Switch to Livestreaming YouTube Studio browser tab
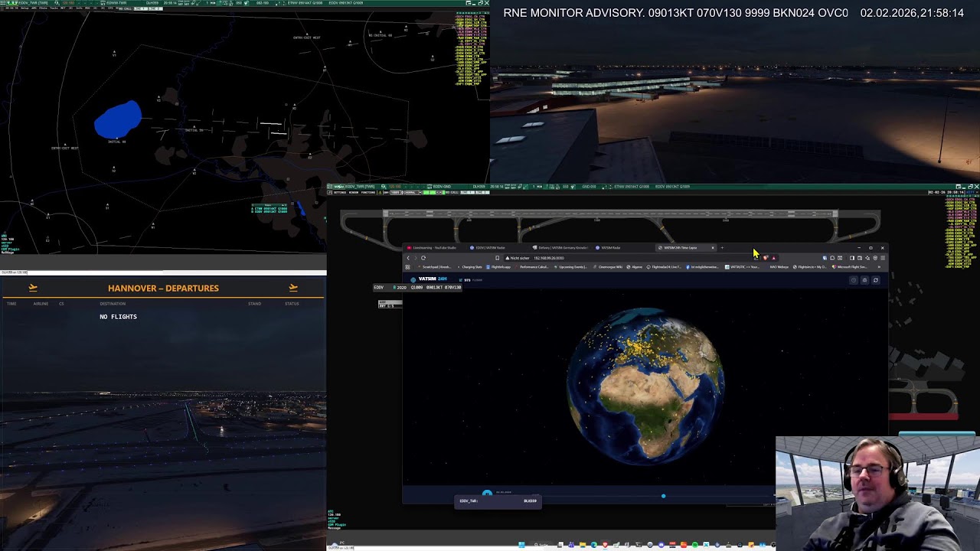 click(x=435, y=248)
